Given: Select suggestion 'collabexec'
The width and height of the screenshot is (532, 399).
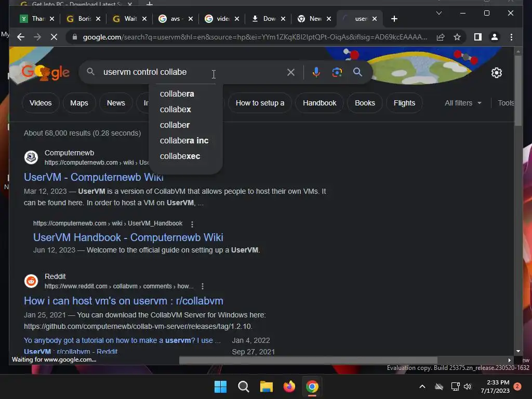Looking at the screenshot, I should pos(180,156).
